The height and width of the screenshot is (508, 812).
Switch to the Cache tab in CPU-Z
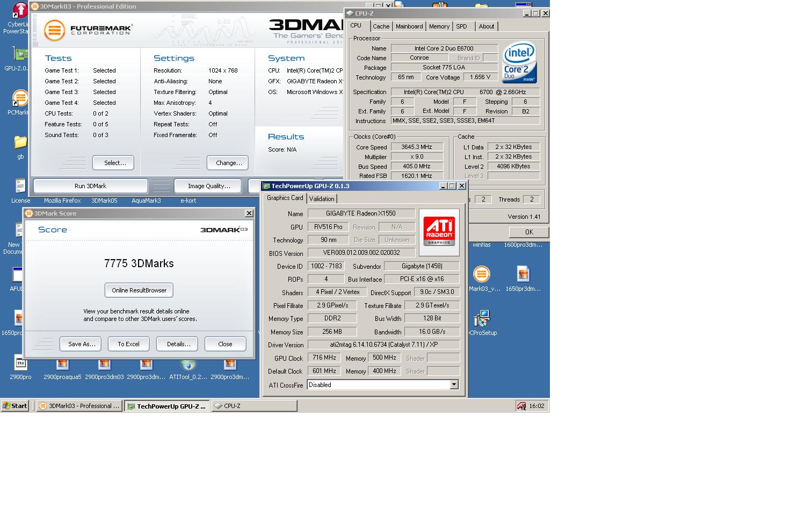tap(381, 26)
